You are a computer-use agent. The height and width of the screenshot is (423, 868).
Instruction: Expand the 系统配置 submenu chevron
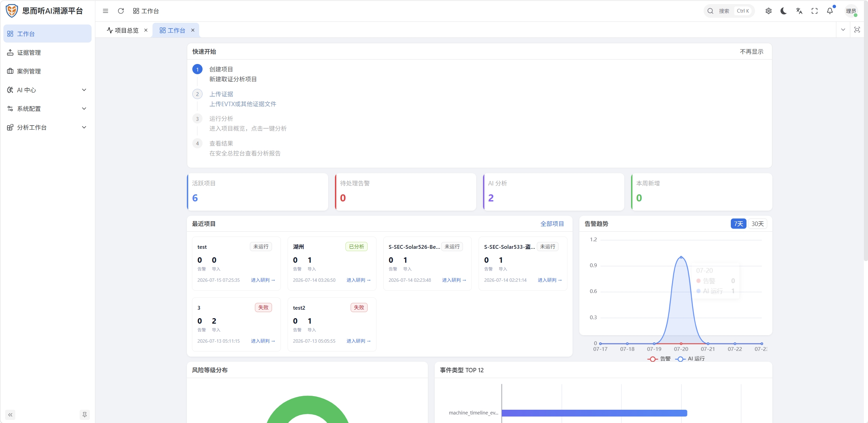[x=84, y=109]
